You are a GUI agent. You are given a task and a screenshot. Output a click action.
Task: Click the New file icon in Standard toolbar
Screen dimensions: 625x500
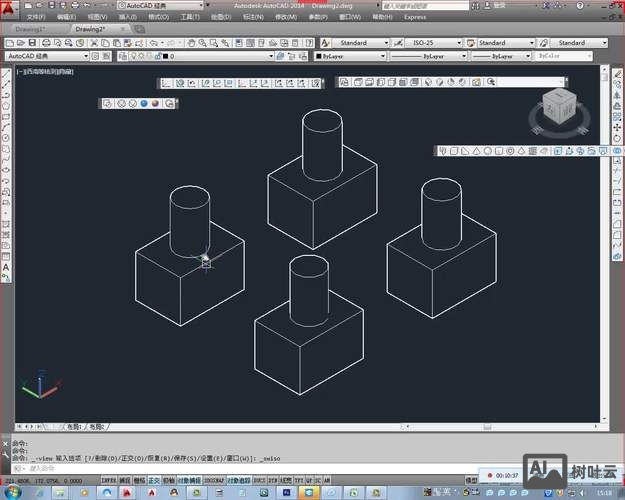pos(8,43)
